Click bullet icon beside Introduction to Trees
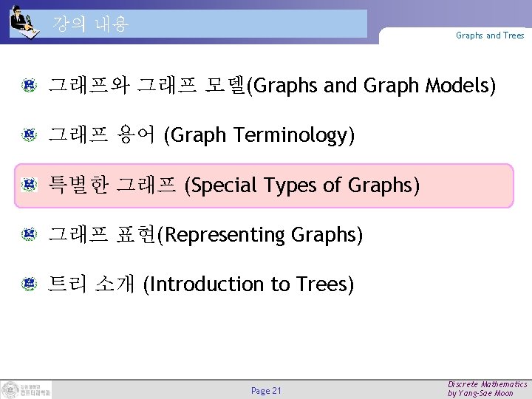Viewport: 532px width, 399px height. [x=29, y=284]
